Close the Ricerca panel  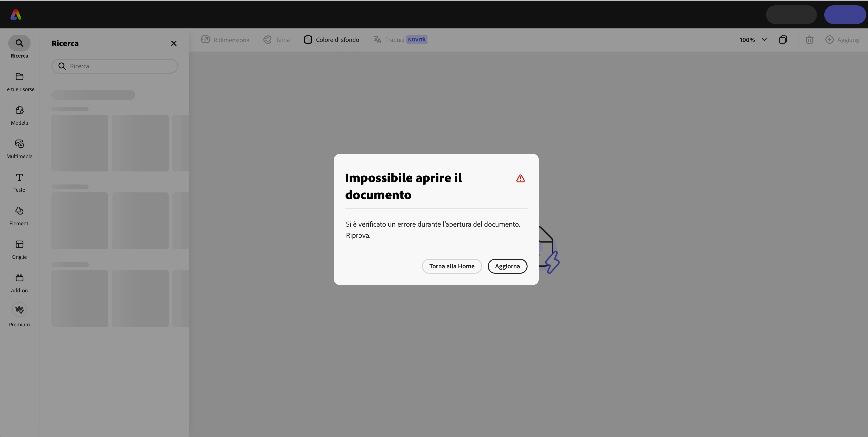click(x=174, y=44)
